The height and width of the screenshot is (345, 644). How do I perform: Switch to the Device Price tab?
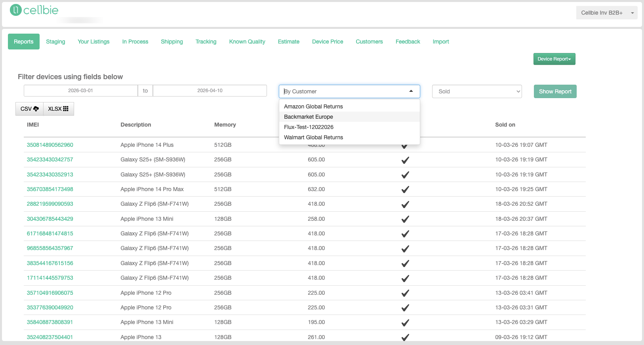tap(328, 42)
